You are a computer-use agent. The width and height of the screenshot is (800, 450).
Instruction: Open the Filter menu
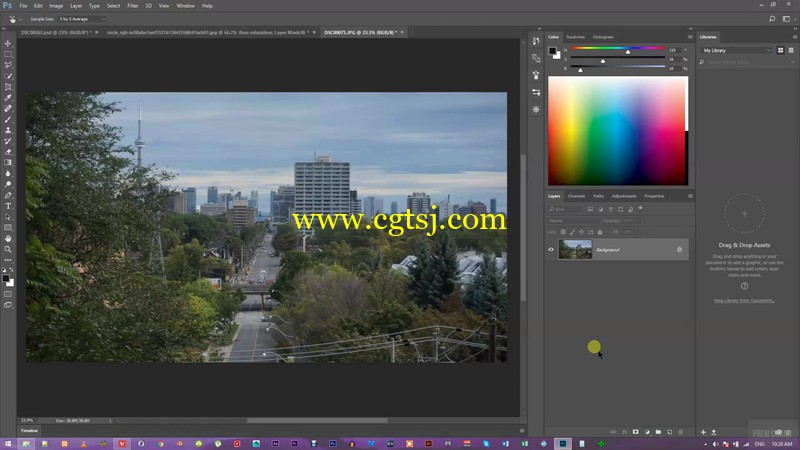133,6
